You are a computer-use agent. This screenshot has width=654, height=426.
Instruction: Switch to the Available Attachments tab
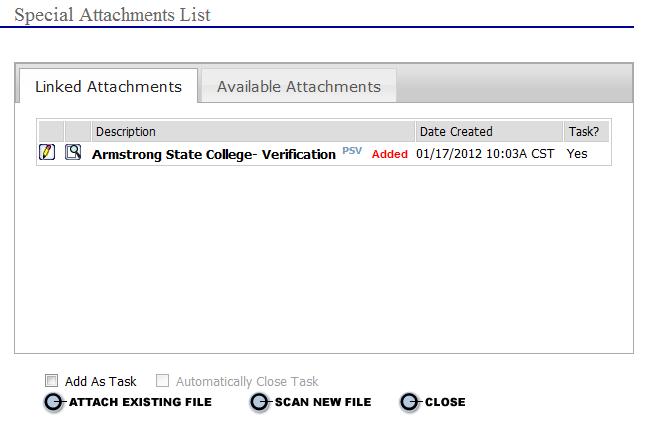coord(299,86)
